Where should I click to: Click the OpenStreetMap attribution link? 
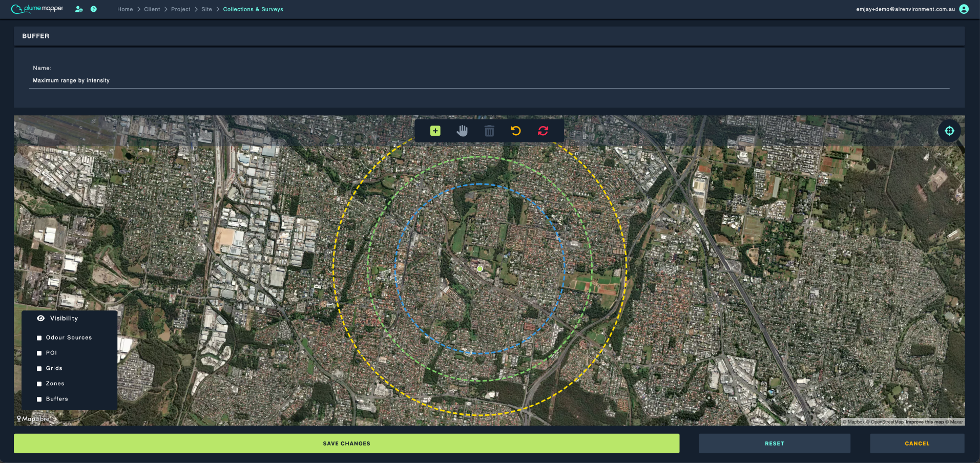pos(885,422)
